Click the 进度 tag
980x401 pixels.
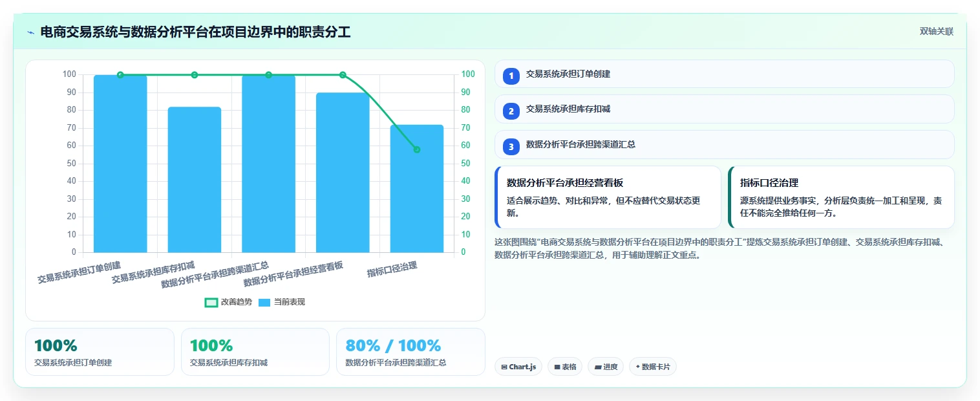click(x=606, y=367)
